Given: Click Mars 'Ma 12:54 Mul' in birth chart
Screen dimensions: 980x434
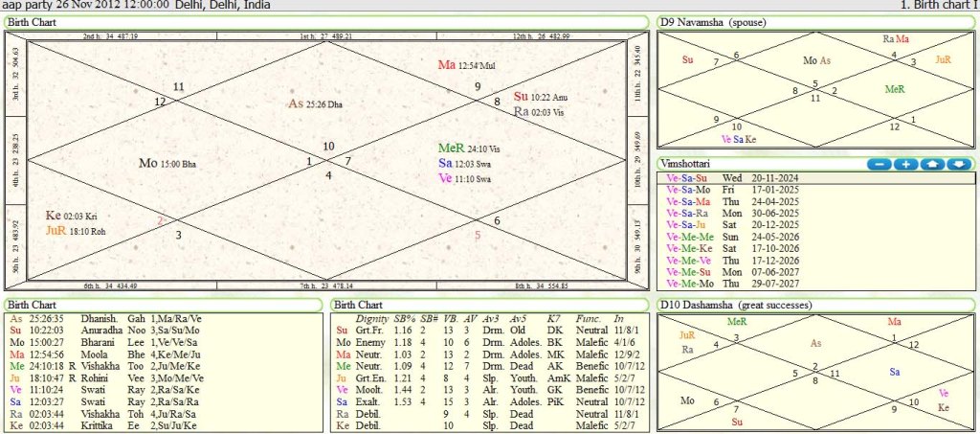Looking at the screenshot, I should 469,64.
